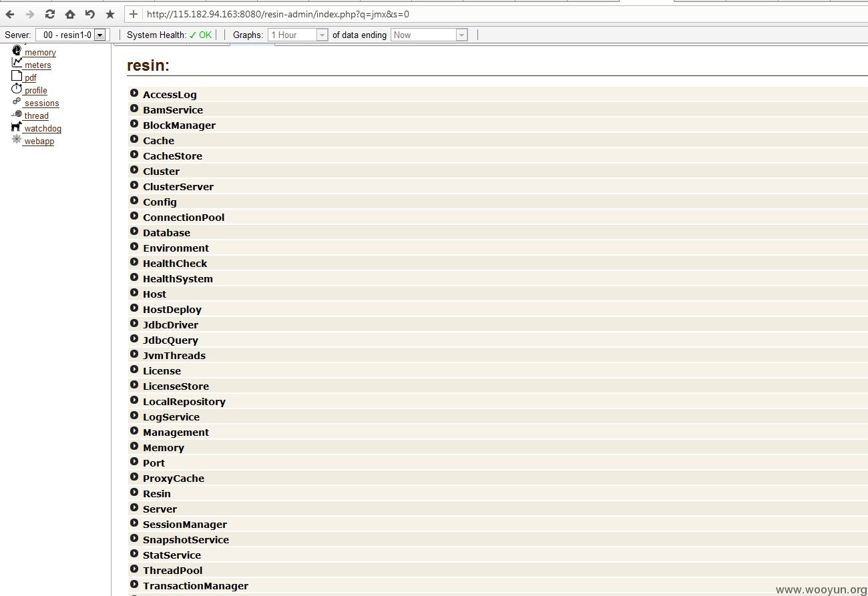Viewport: 868px width, 596px height.
Task: Click the License section label
Action: pos(162,371)
